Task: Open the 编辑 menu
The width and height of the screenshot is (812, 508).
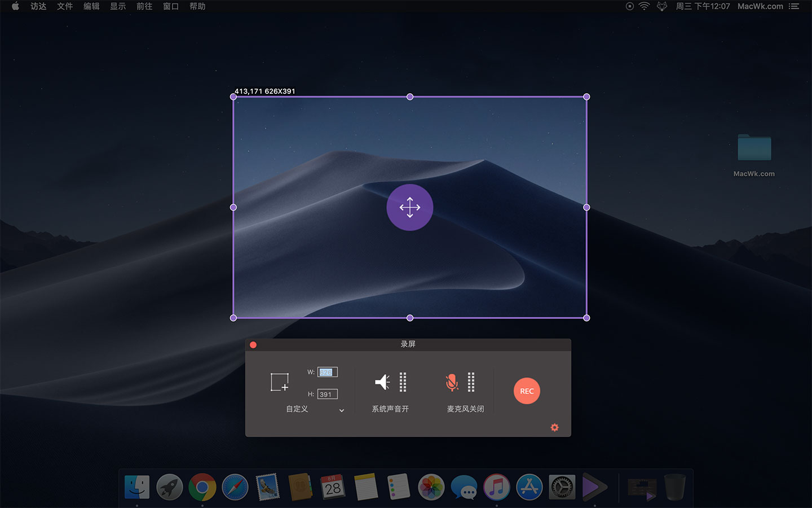Action: [x=91, y=6]
